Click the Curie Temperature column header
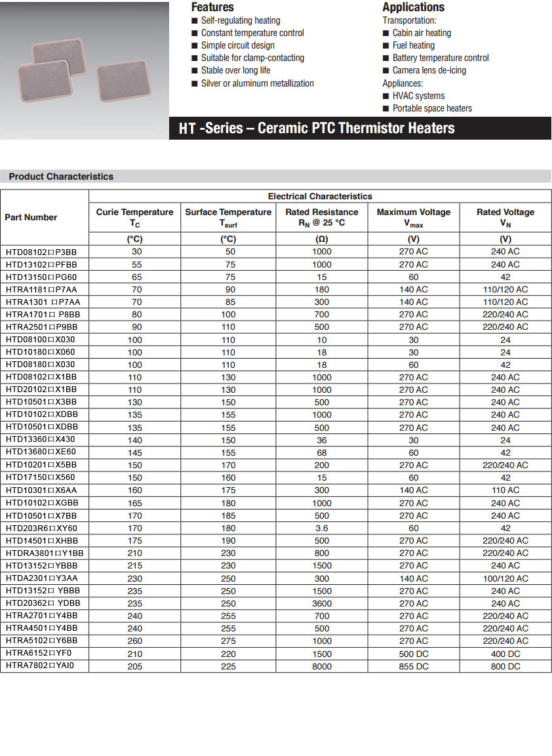The height and width of the screenshot is (756, 552). coord(134,217)
